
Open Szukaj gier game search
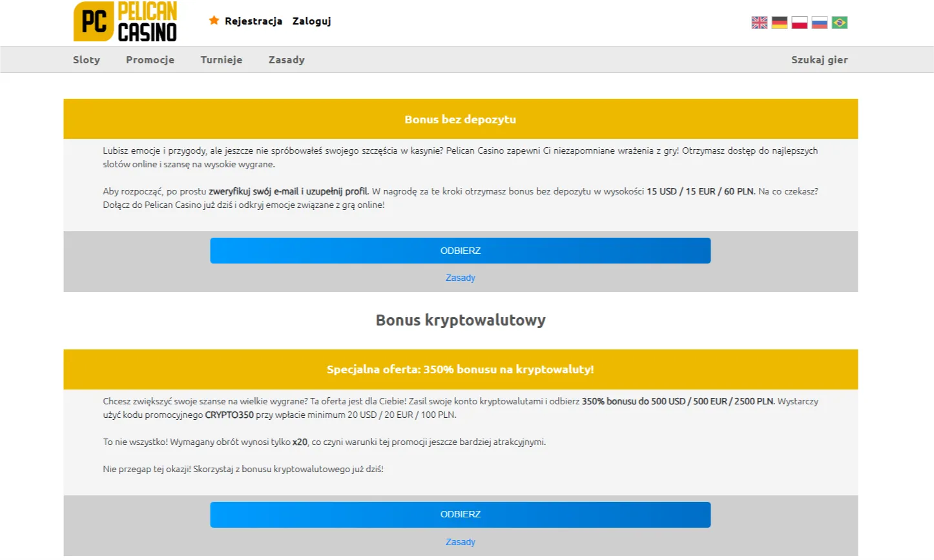[819, 60]
